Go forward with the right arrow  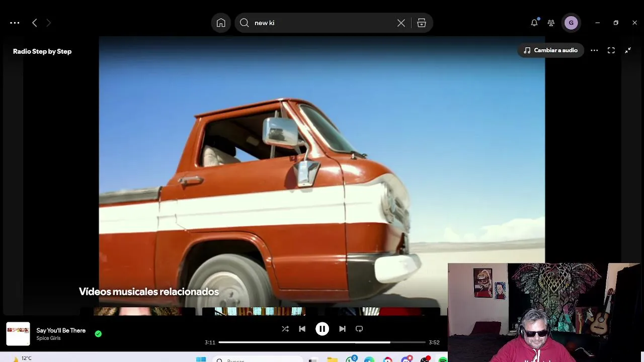[x=49, y=23]
